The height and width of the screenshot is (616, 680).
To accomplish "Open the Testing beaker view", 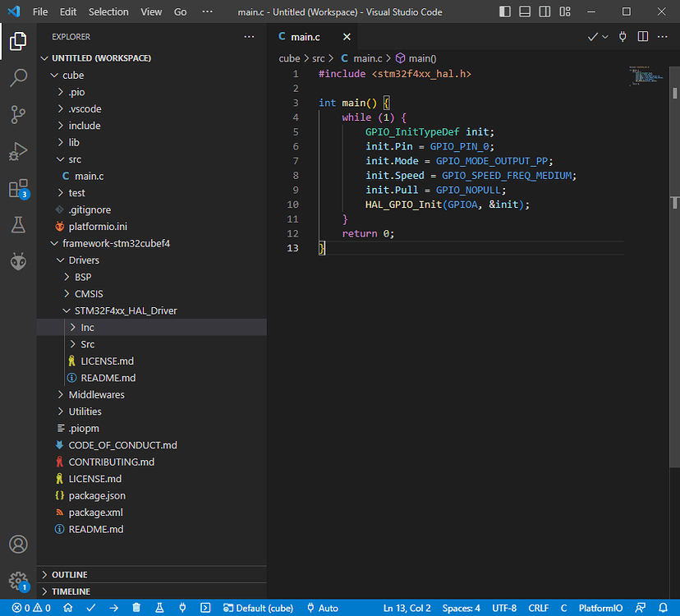I will 18,224.
